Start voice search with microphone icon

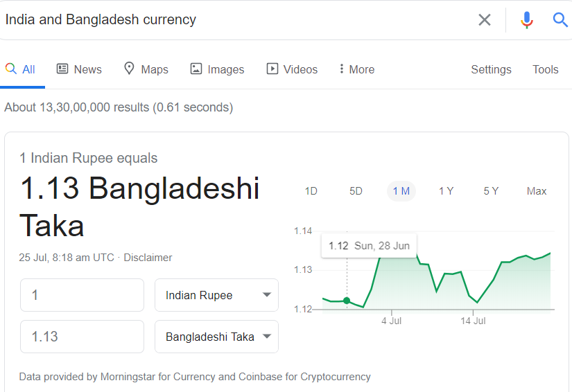[526, 19]
